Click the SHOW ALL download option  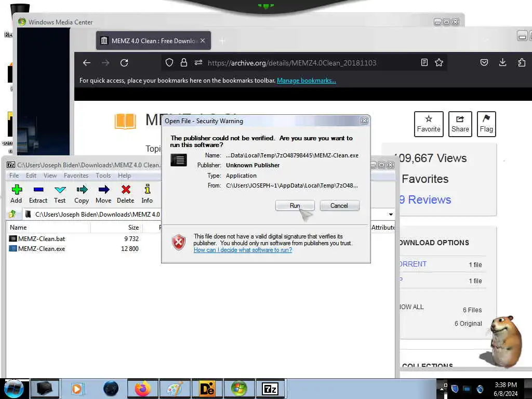411,307
